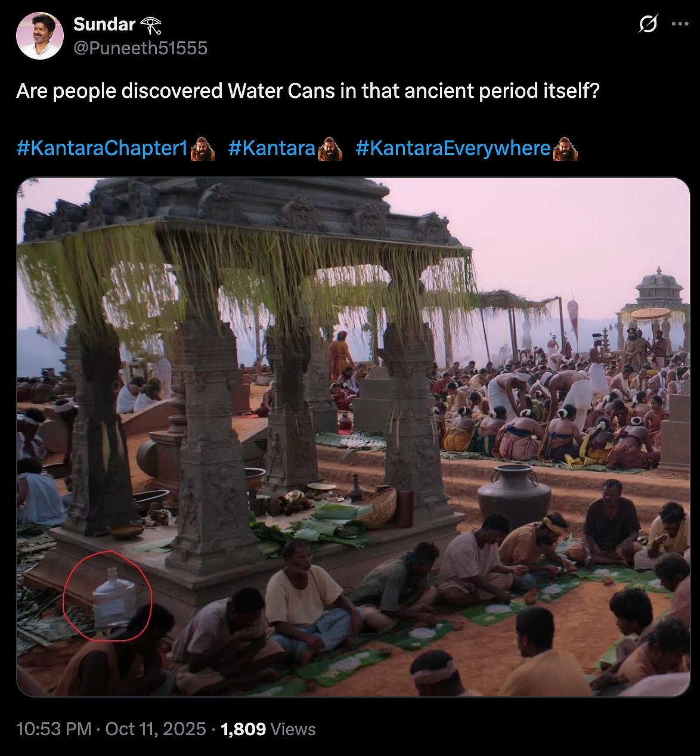This screenshot has width=700, height=756.
Task: Click the Oct 11, 2025 date
Action: click(155, 729)
